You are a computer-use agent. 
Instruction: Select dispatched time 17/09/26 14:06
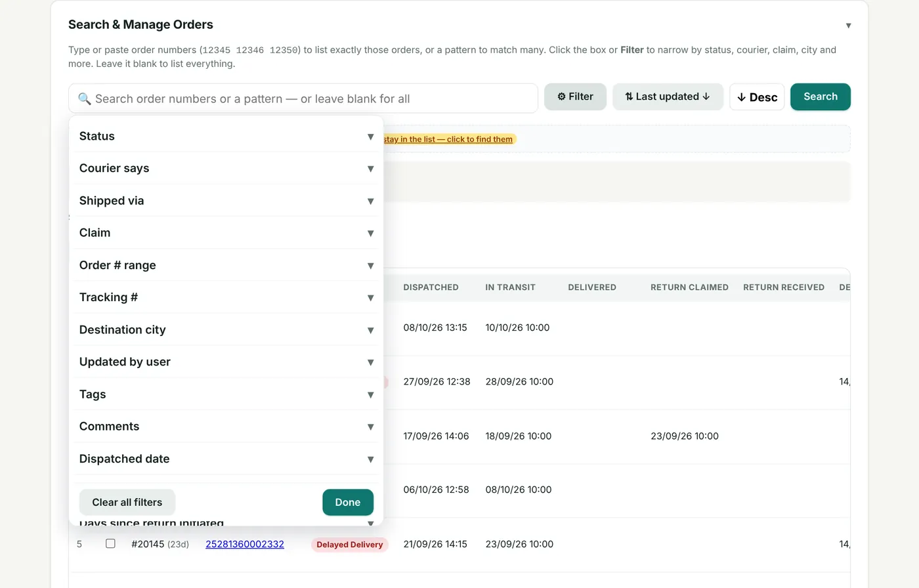[437, 436]
